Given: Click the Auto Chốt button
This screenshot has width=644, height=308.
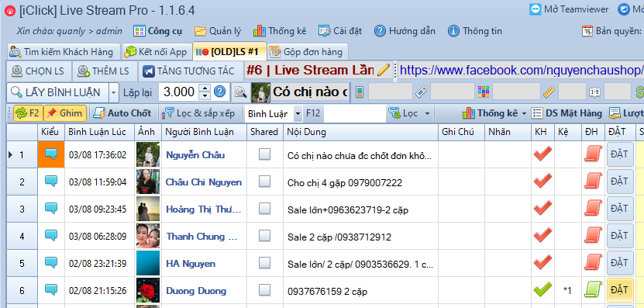Looking at the screenshot, I should point(122,113).
